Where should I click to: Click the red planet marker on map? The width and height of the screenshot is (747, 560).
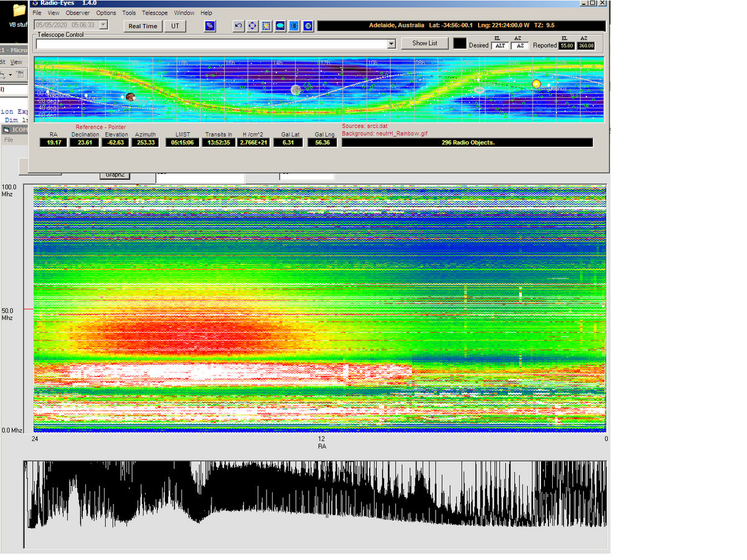tap(131, 97)
